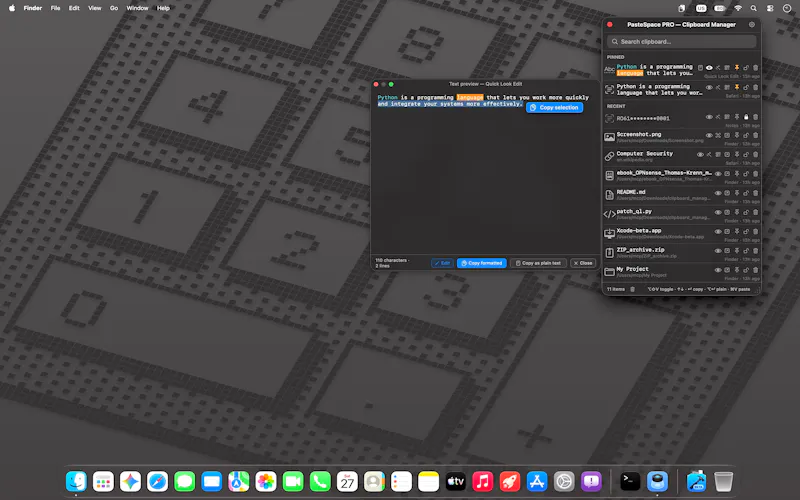The image size is (800, 500).
Task: Pin the ebook_OPNsense item
Action: pos(737,173)
